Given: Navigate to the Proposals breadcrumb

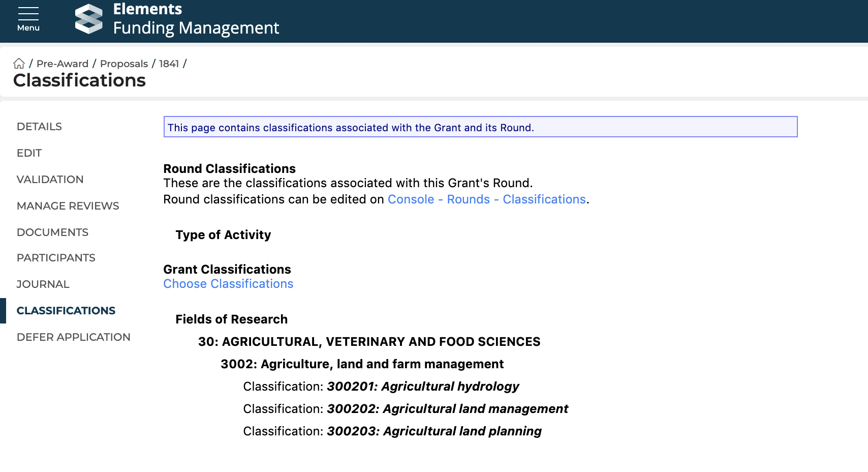Looking at the screenshot, I should click(124, 64).
